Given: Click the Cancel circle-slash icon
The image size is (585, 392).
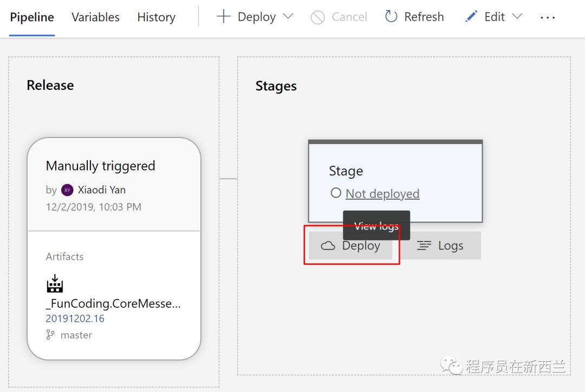Looking at the screenshot, I should pyautogui.click(x=317, y=17).
